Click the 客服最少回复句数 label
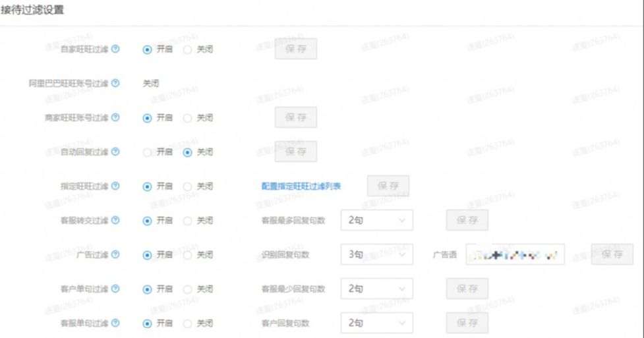 point(293,289)
